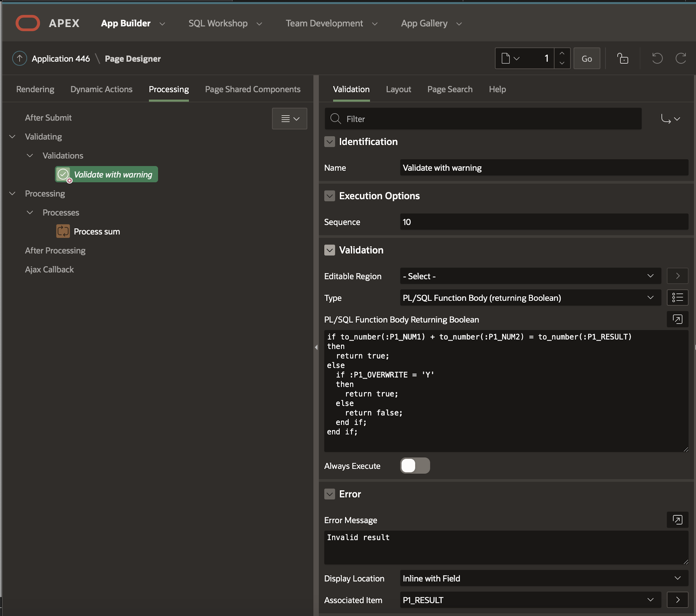Switch to the Layout tab

pos(398,89)
